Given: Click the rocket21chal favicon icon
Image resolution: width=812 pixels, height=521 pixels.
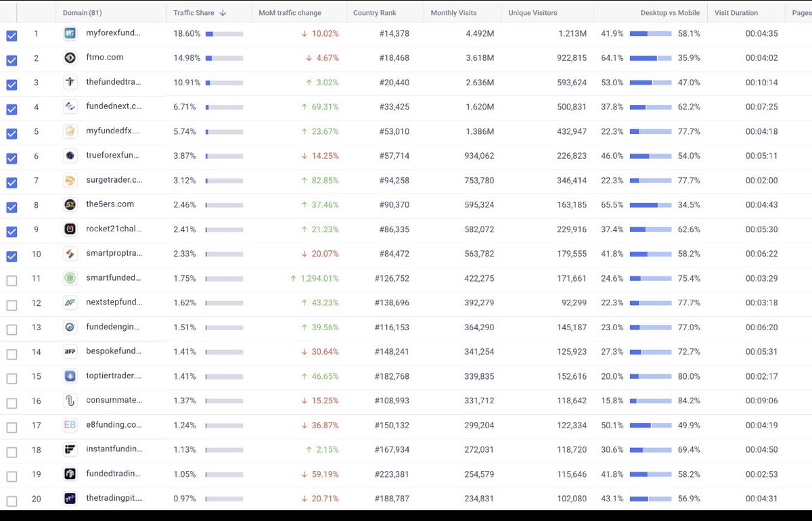Looking at the screenshot, I should click(70, 229).
